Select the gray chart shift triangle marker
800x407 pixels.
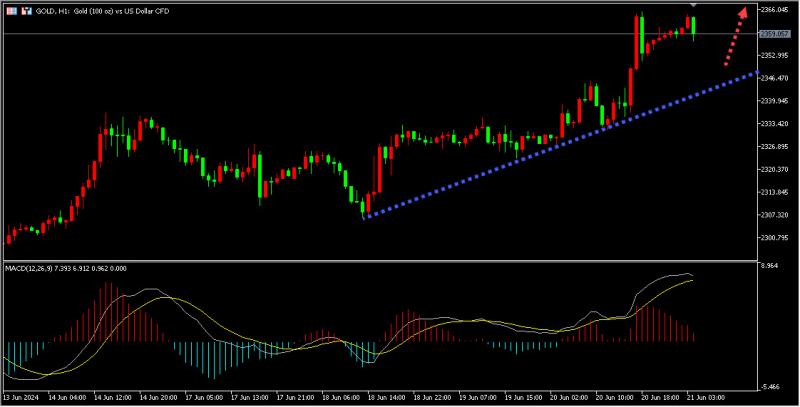(693, 5)
